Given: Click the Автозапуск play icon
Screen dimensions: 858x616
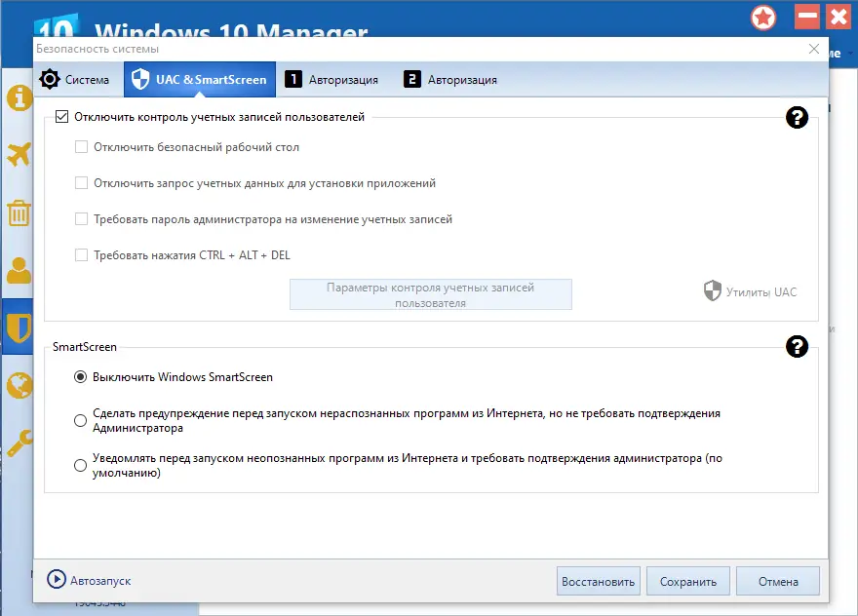Looking at the screenshot, I should click(x=56, y=580).
